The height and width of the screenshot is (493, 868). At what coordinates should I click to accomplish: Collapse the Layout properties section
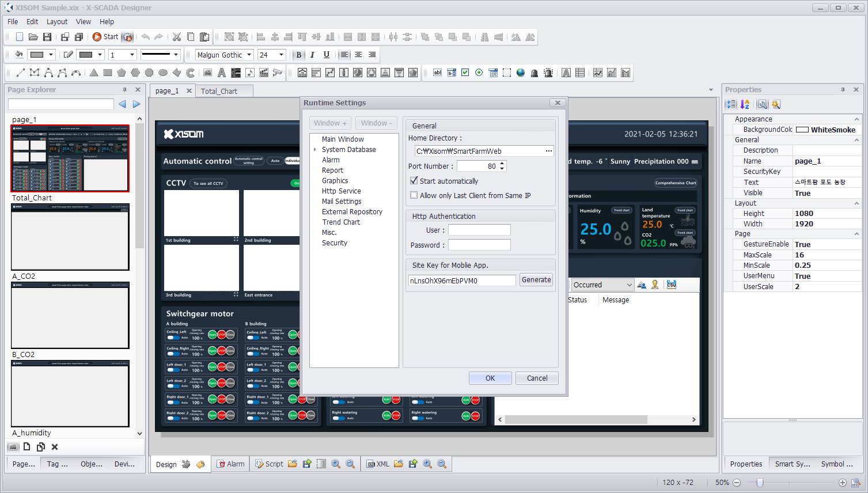856,203
